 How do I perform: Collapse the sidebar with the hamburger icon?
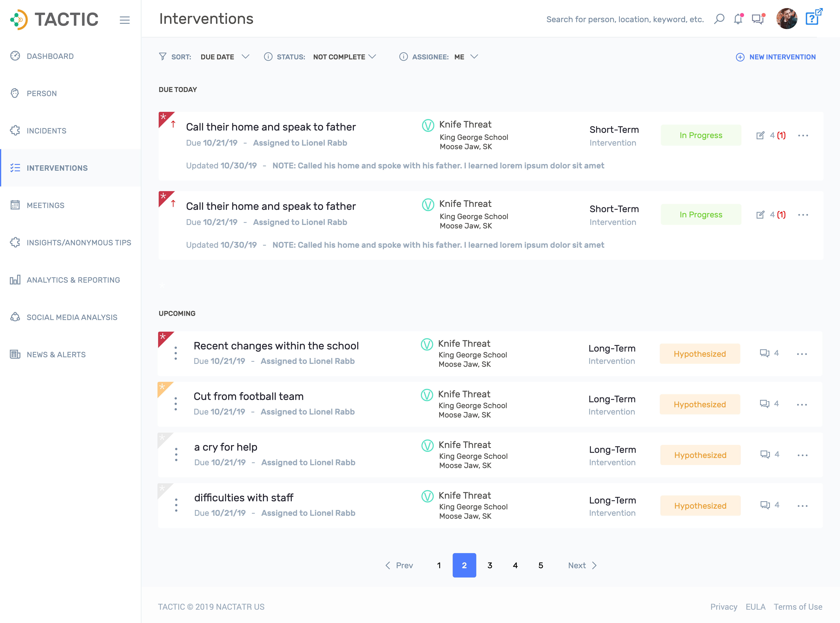coord(125,20)
